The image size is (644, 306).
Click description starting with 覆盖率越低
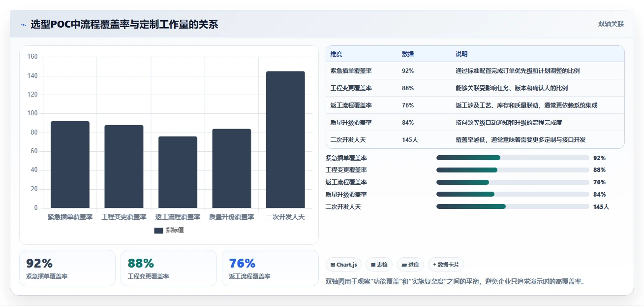tap(521, 140)
